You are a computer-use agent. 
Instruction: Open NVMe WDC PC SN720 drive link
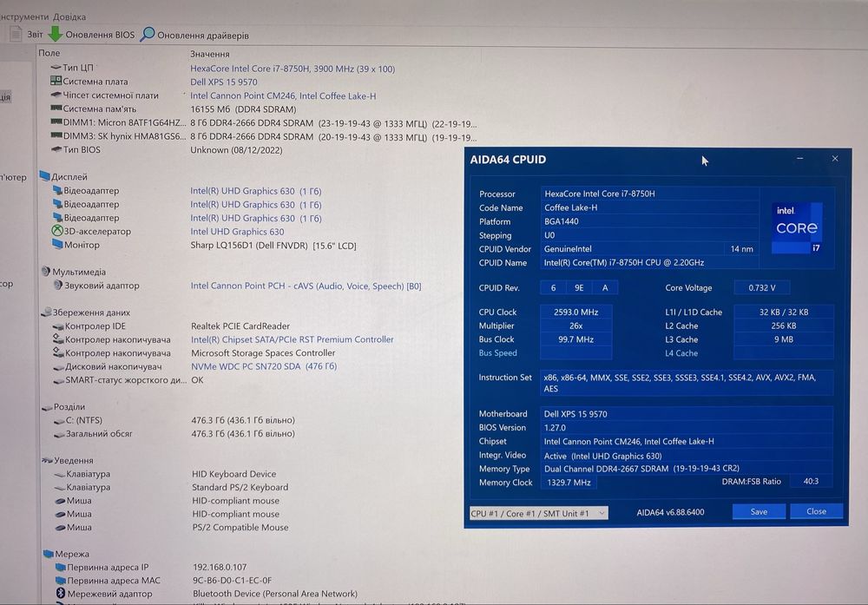coord(264,366)
